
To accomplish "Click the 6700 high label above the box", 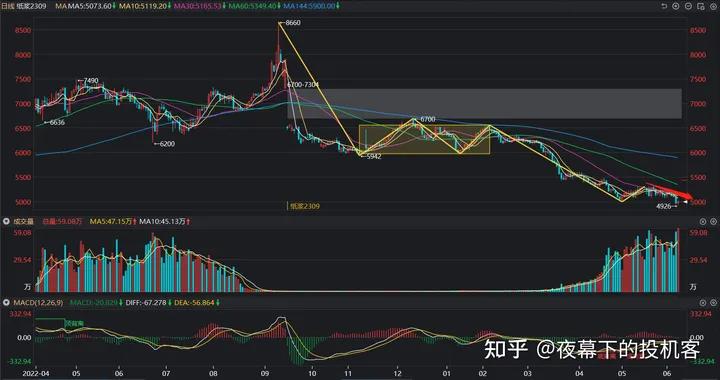I will [x=428, y=119].
